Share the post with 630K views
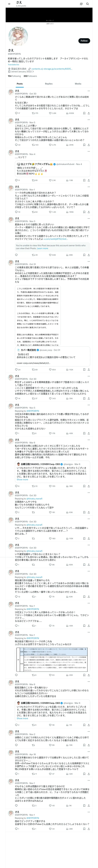 (89, 113)
